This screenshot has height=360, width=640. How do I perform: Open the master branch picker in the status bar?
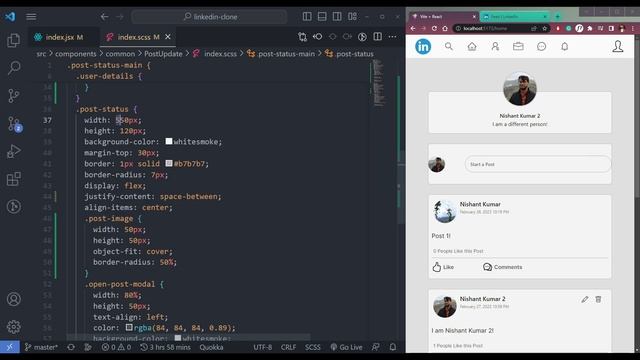pos(41,347)
